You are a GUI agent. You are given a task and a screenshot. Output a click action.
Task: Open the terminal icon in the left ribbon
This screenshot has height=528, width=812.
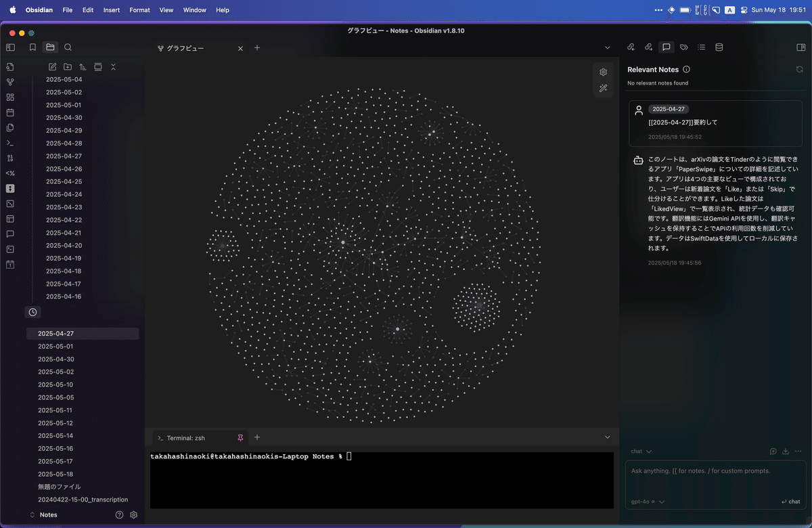pyautogui.click(x=9, y=143)
